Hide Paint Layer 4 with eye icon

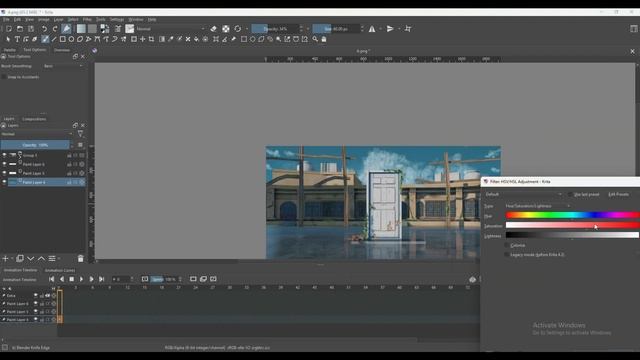(x=4, y=182)
